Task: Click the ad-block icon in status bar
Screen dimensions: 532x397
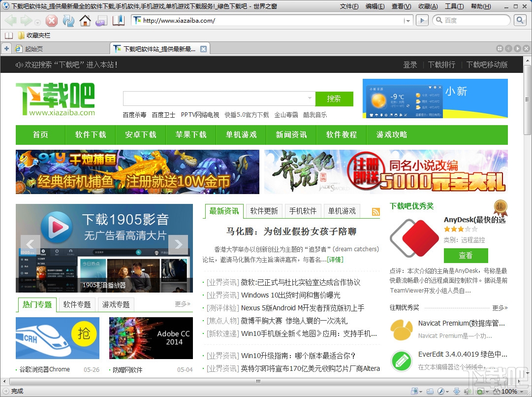Action: (481, 391)
